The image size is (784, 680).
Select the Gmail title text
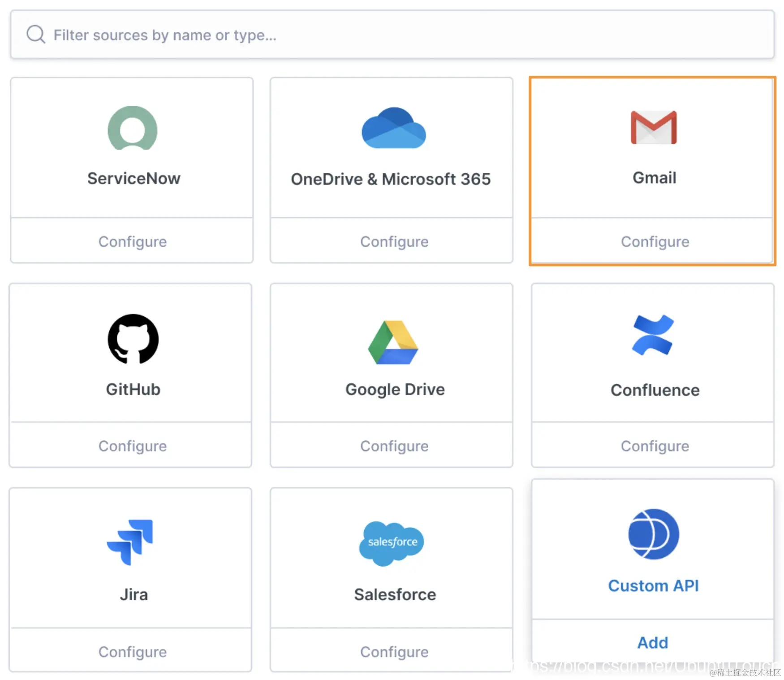tap(654, 178)
